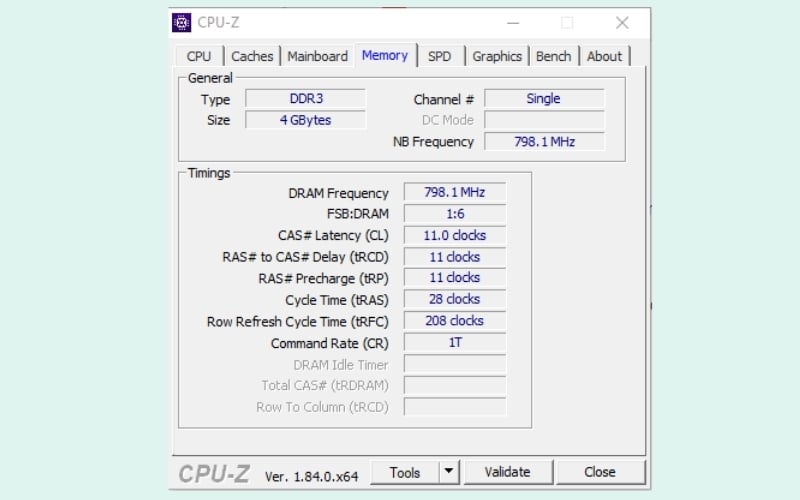The width and height of the screenshot is (800, 500).
Task: Click the RAS# Precharge tRP value
Action: pos(455,278)
